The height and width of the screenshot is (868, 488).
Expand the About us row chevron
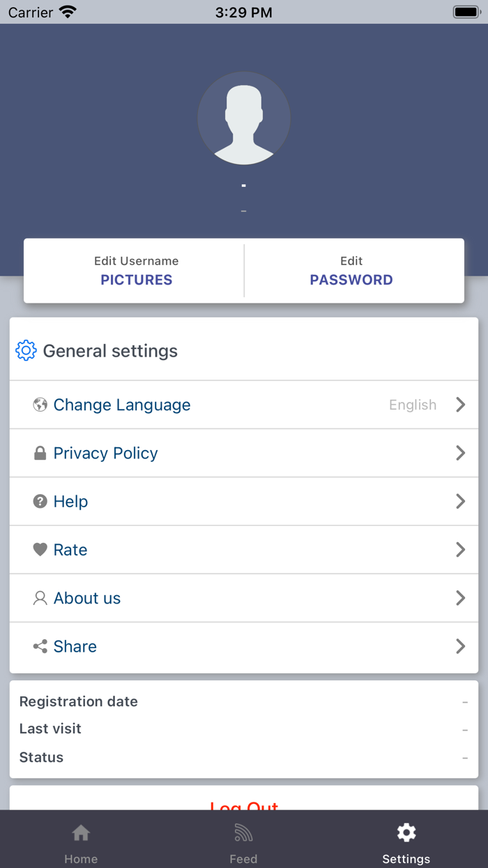460,598
